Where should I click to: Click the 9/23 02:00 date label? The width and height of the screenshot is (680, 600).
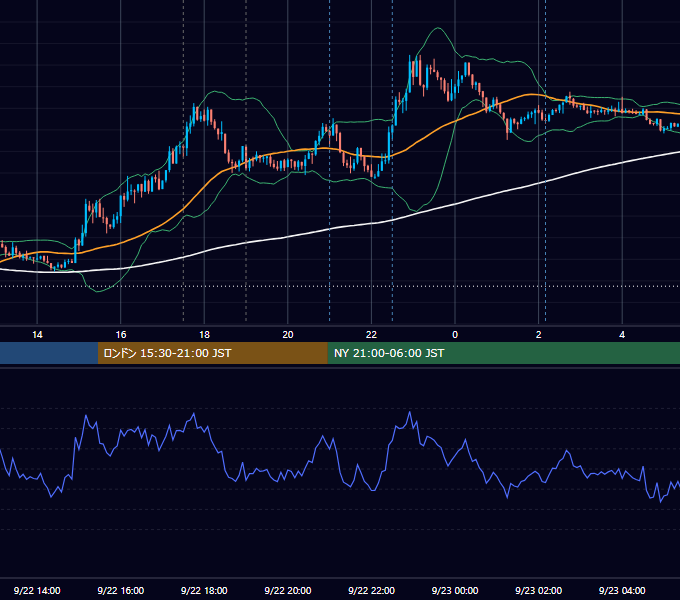point(538,590)
